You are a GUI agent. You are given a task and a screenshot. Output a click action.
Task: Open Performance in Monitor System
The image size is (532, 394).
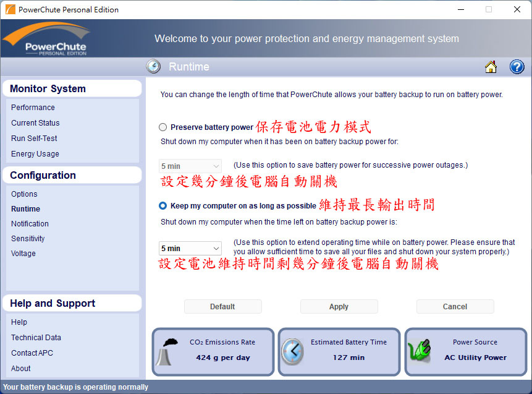coord(33,108)
